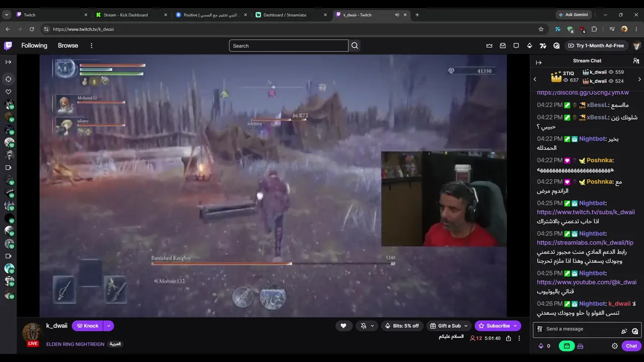This screenshot has width=644, height=362.
Task: Open the Streamlabs tip link in chat
Action: [585, 243]
